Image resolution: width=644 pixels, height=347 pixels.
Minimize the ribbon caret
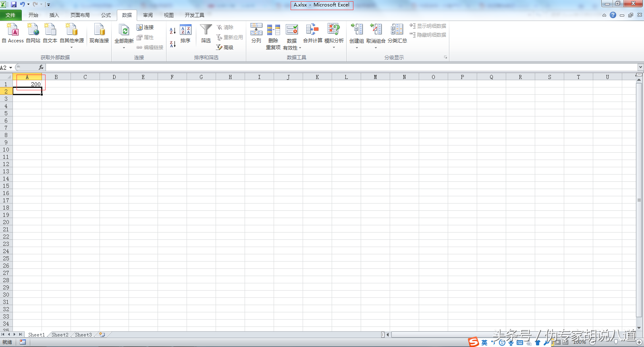click(x=604, y=15)
